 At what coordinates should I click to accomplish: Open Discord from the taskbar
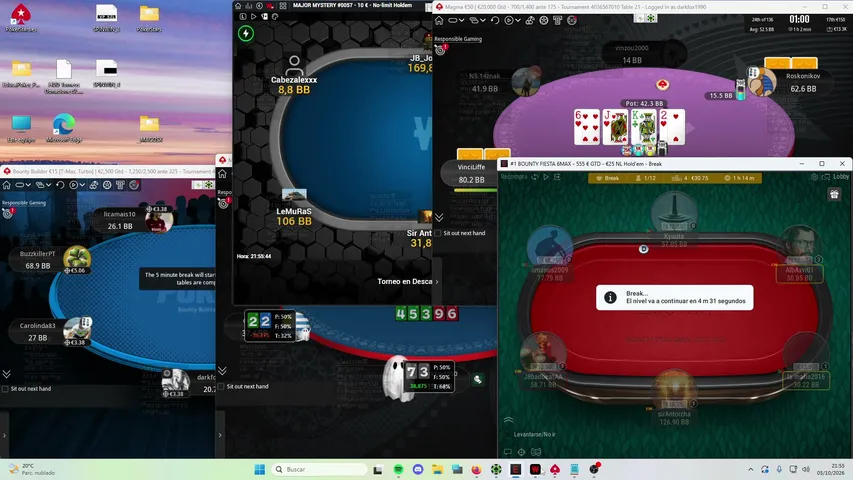coord(418,469)
